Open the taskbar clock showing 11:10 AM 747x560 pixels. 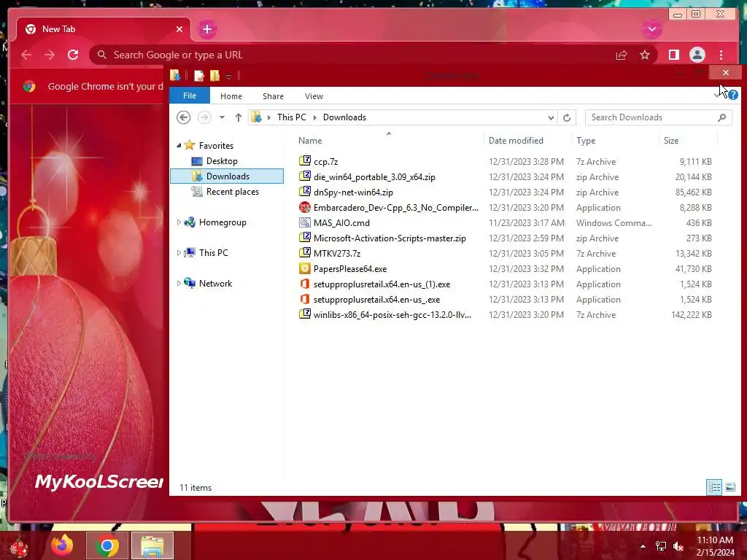[715, 546]
